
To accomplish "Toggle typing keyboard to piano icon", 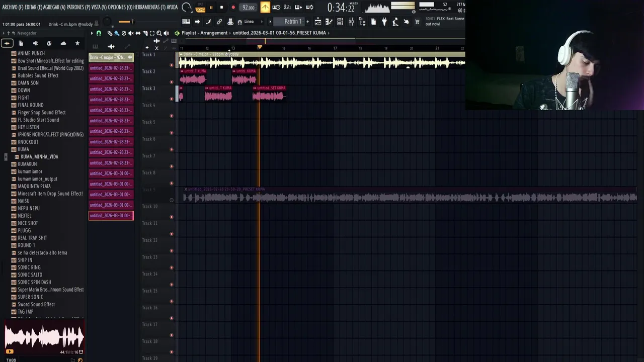I will point(186,22).
